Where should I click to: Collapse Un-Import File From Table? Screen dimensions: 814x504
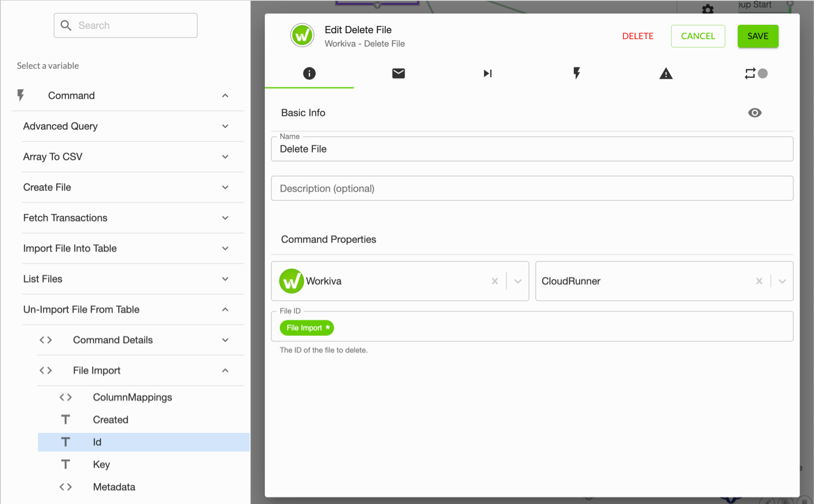[225, 309]
